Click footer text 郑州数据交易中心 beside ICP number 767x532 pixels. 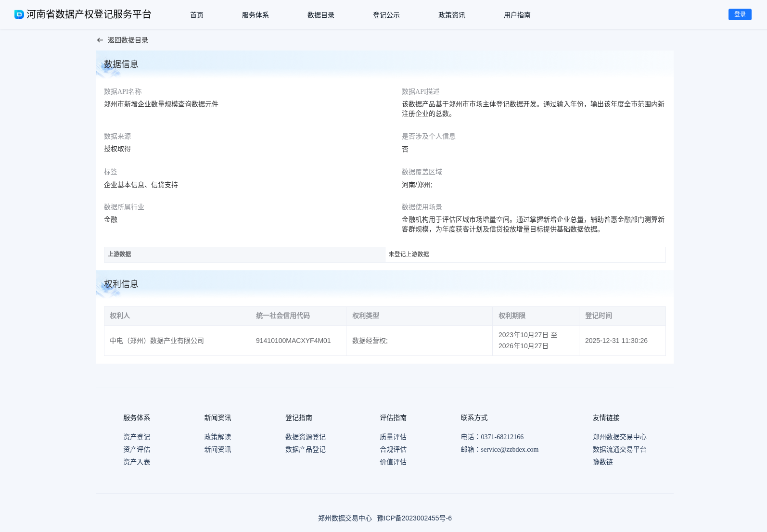pyautogui.click(x=345, y=518)
